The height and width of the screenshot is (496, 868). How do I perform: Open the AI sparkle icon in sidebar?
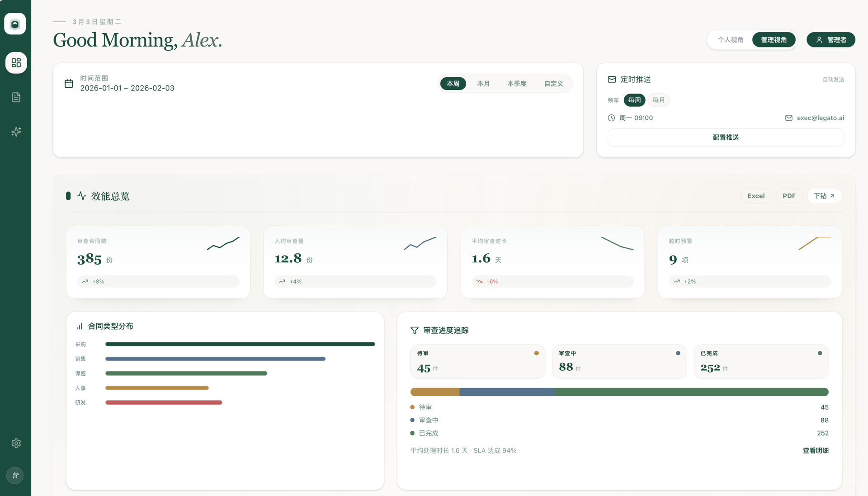16,132
